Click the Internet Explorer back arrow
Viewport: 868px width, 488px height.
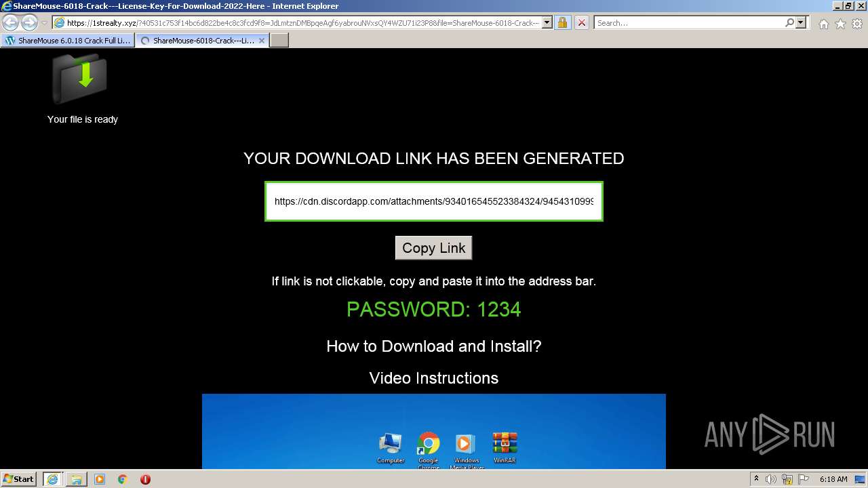click(10, 22)
